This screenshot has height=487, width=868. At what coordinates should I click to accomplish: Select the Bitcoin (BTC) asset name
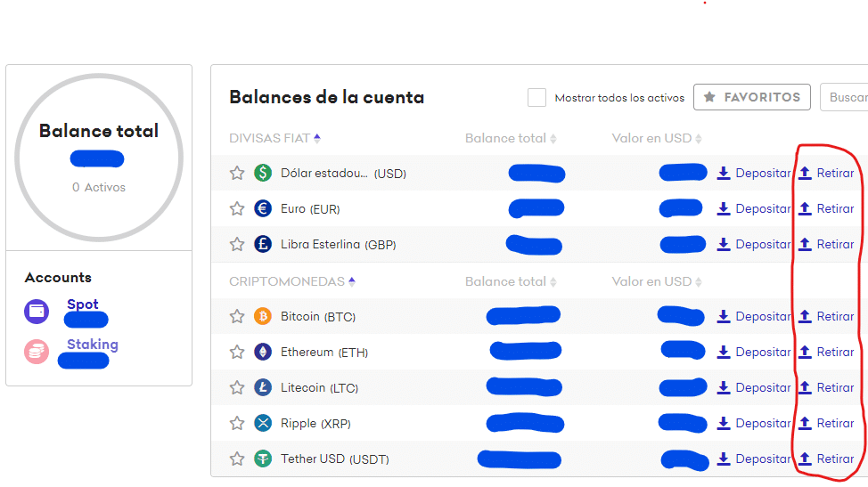318,316
